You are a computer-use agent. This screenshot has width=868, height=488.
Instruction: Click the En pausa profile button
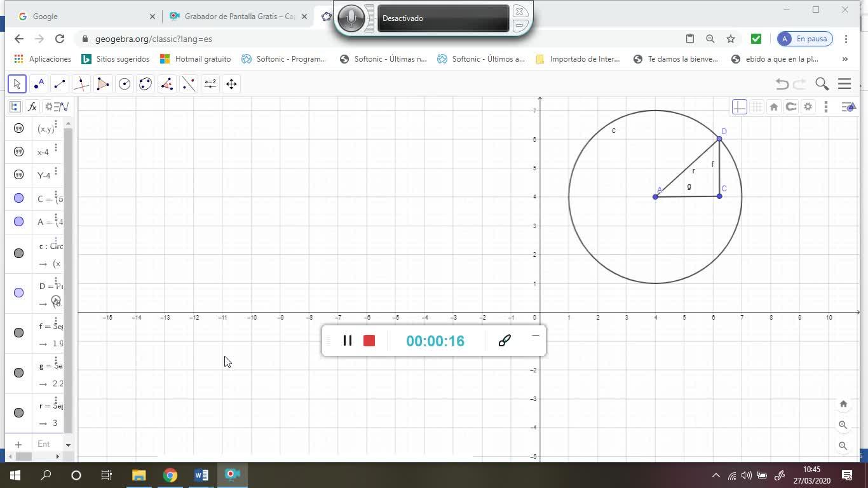[805, 39]
